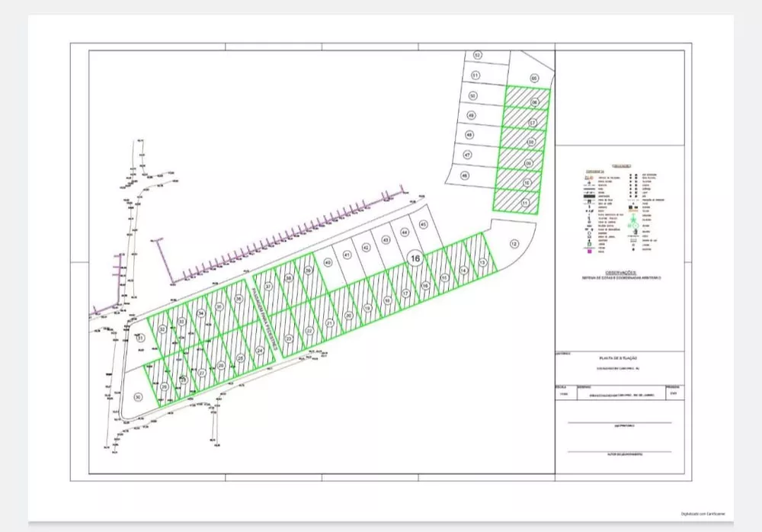Select lot 42 circled number
762x532 pixels.
point(367,248)
